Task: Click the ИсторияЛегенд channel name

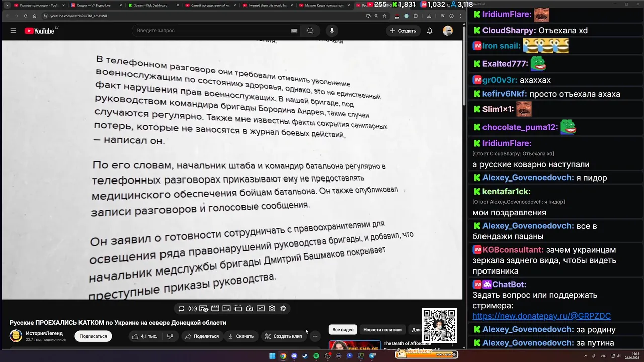Action: click(x=44, y=333)
